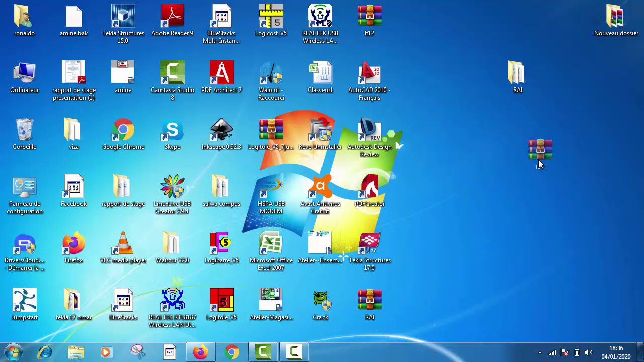
Task: Launch Logibarre_V5 shortcut
Action: tap(221, 244)
